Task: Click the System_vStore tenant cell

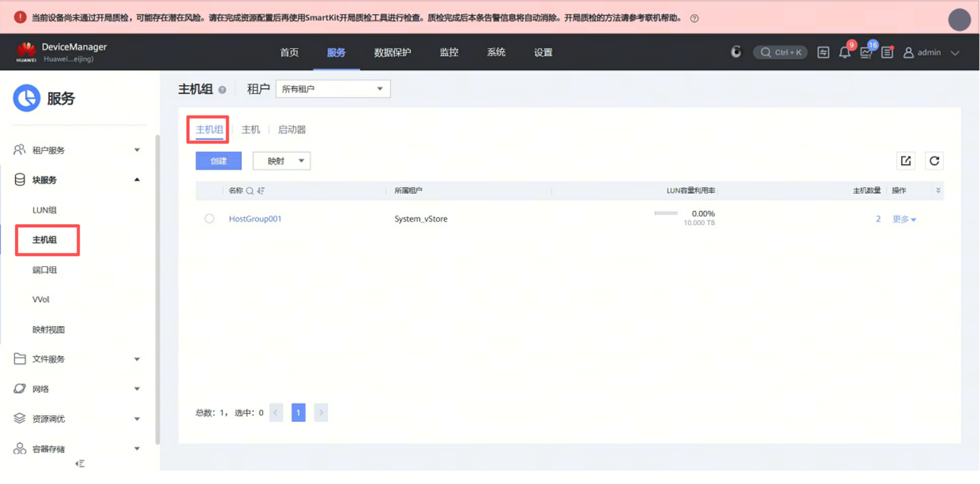Action: pos(421,219)
